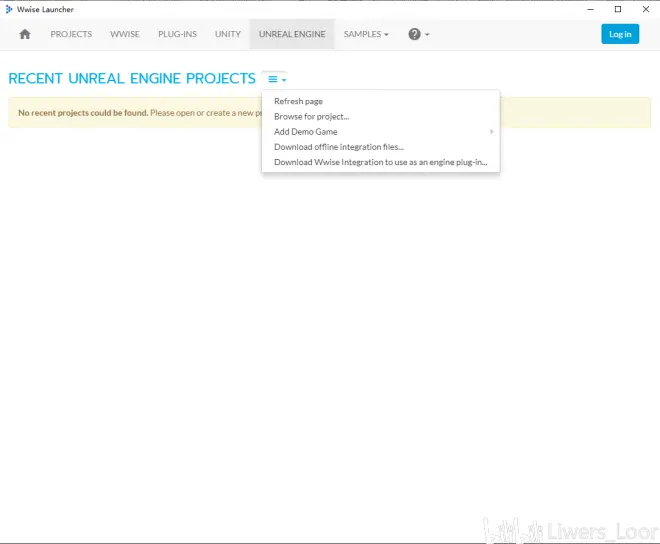Choose Download offline integration files...

tap(381, 147)
